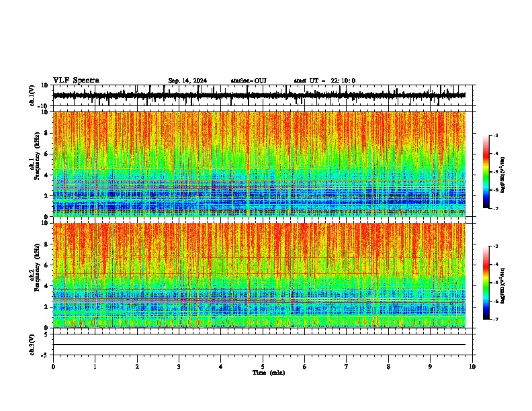Click the "10" tick on the time axis
Screen dimensions: 532x411
(472, 367)
